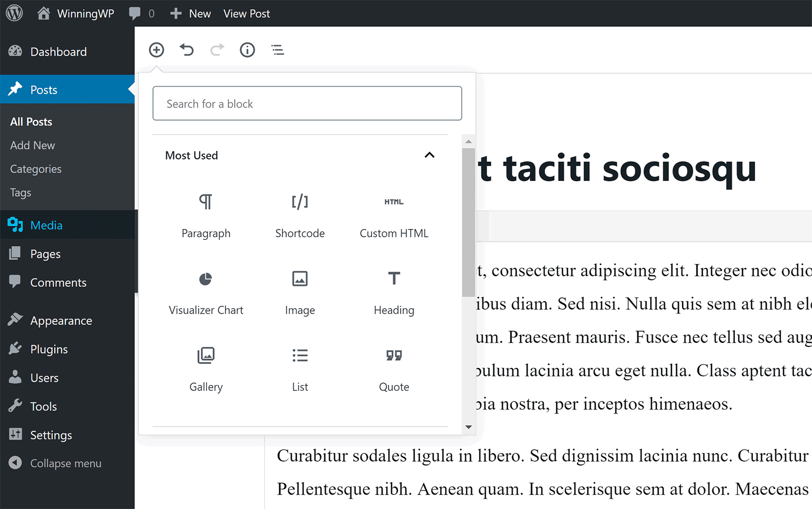Redo the last undone change
This screenshot has width=812, height=509.
pyautogui.click(x=217, y=50)
